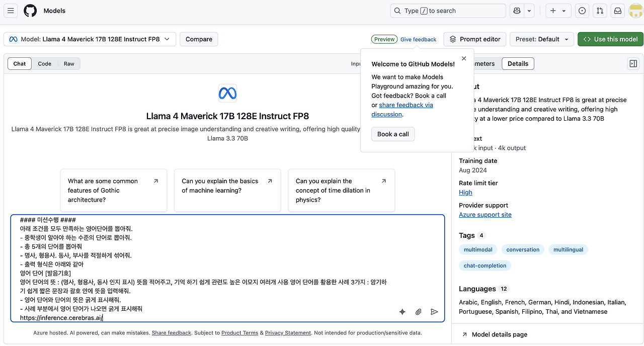Click arrow icon on time dilation card
Screen dimensions: 644x346
click(384, 181)
